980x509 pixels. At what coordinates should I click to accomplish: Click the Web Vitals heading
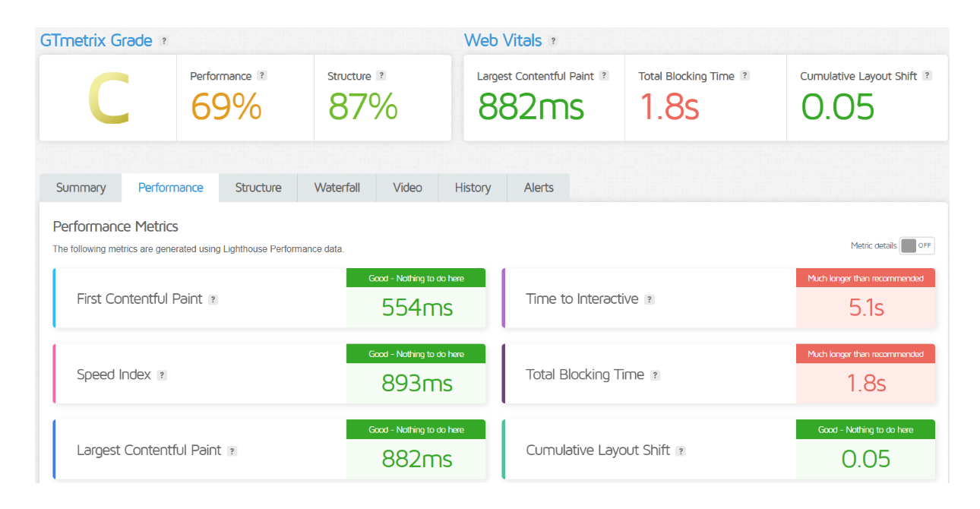pos(503,40)
